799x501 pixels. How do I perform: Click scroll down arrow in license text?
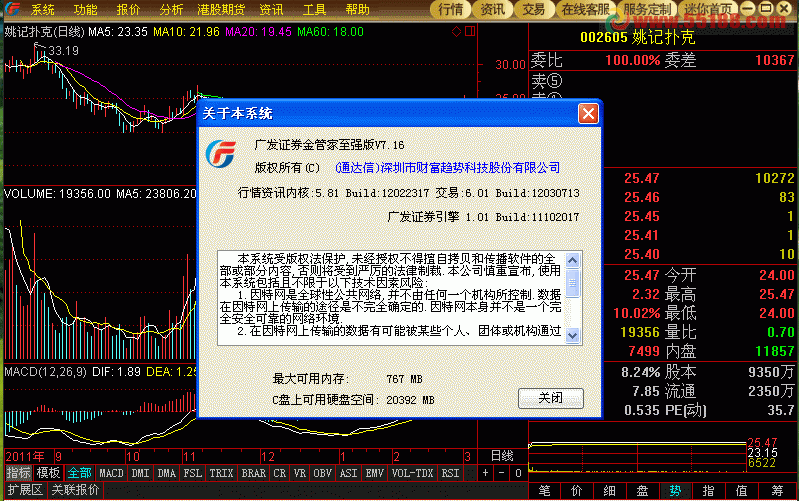(x=572, y=335)
